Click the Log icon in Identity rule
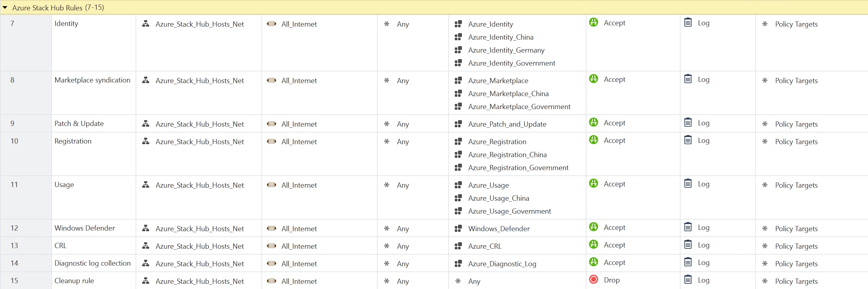This screenshot has height=289, width=868. [688, 23]
